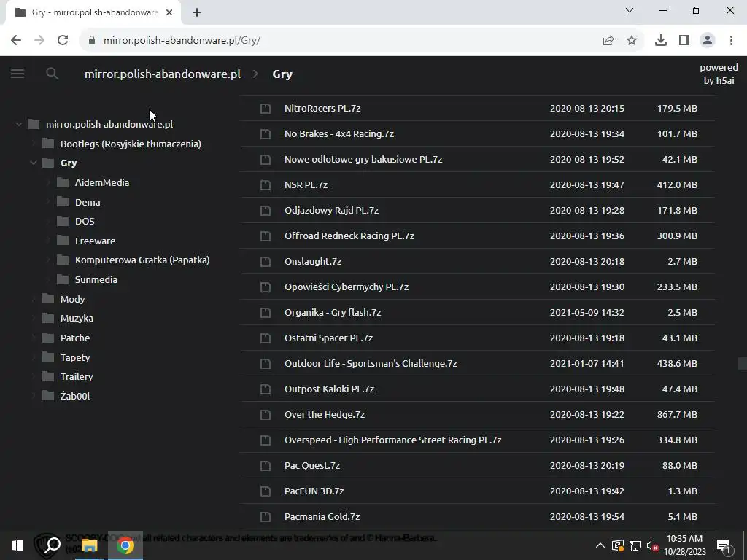Click the share page icon in address bar

click(608, 41)
